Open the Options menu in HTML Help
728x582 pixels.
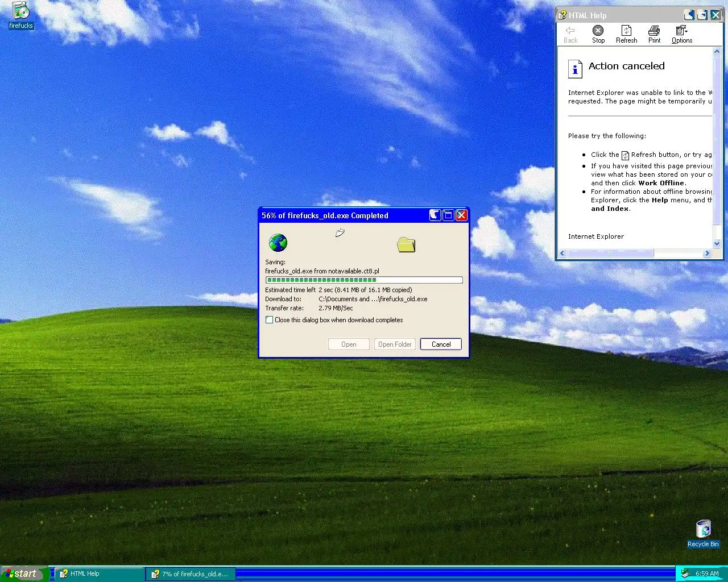(682, 35)
